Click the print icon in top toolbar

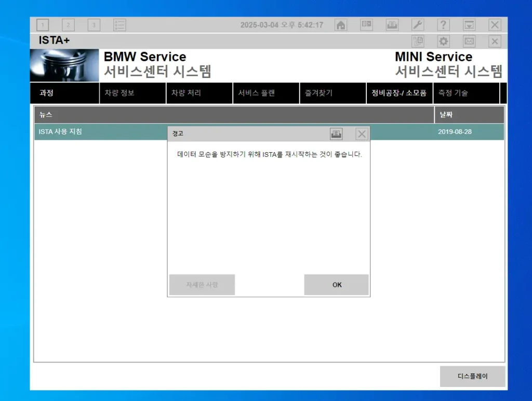coord(392,25)
